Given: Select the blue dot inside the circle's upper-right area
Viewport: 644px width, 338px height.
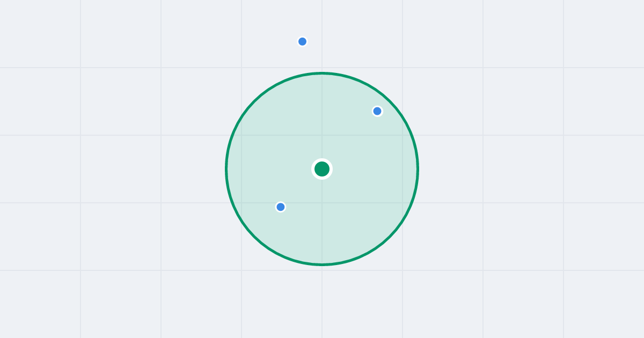Looking at the screenshot, I should tap(377, 111).
